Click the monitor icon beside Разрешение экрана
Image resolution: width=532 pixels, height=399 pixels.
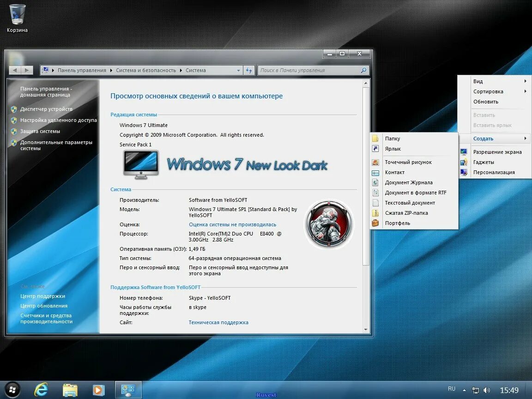click(x=464, y=152)
